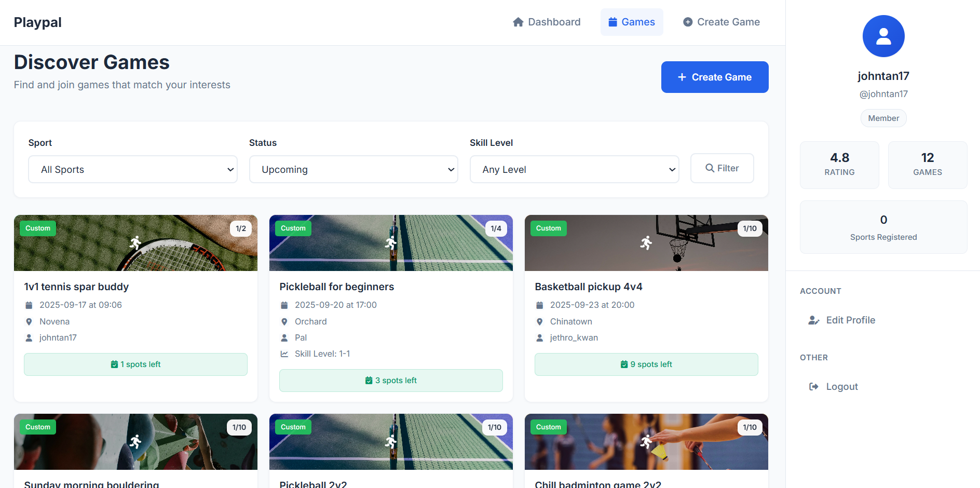Open the Pickleball for beginners title

[337, 287]
